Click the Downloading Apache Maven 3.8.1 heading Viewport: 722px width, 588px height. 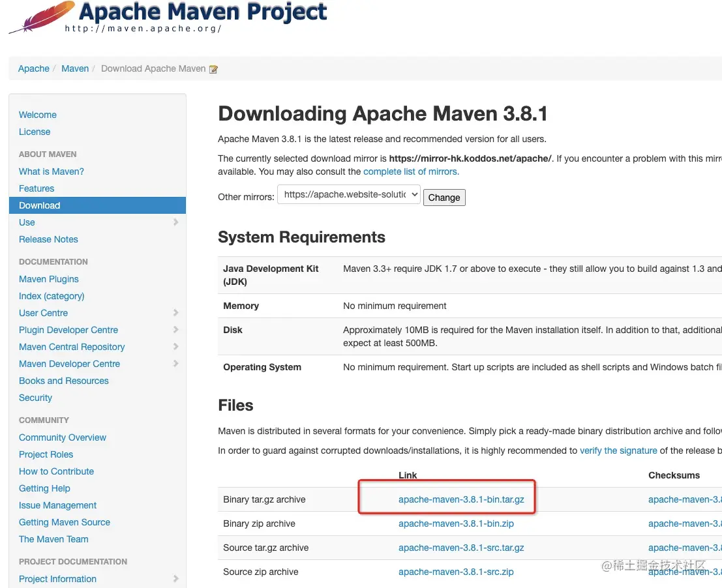coord(383,113)
